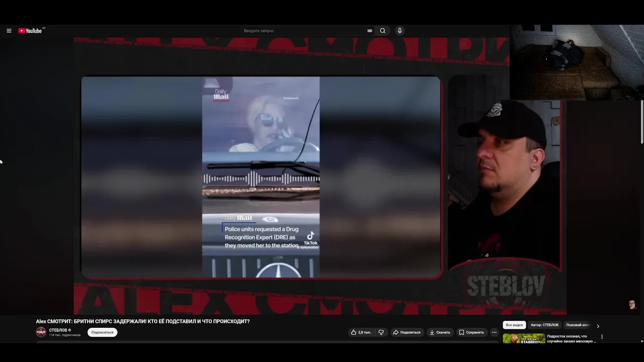
Task: Open the 'STABBED?' recommended video thumbnail
Action: (x=524, y=338)
